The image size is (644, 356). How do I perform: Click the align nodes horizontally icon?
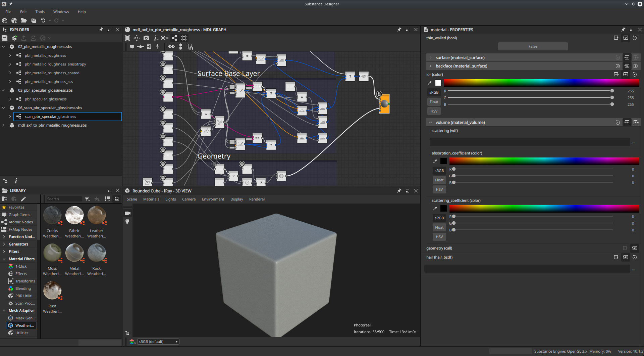tap(171, 47)
